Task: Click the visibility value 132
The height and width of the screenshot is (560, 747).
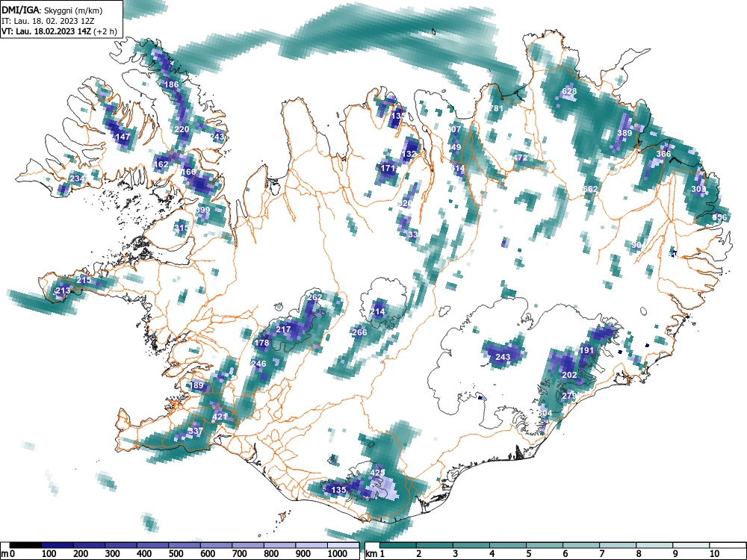Action: (x=409, y=154)
